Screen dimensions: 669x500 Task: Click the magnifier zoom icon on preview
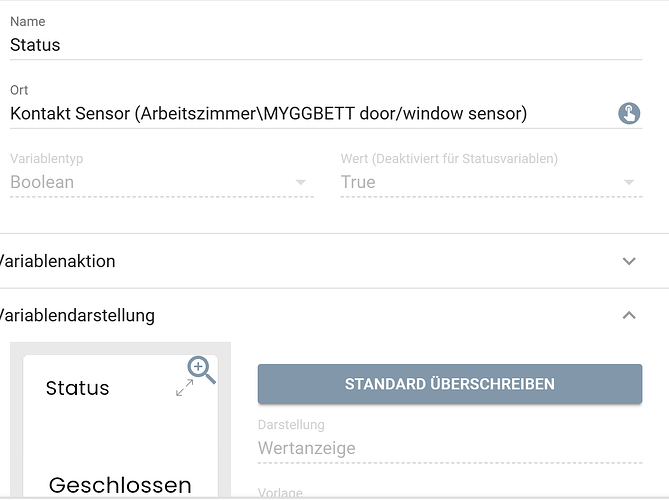click(201, 370)
